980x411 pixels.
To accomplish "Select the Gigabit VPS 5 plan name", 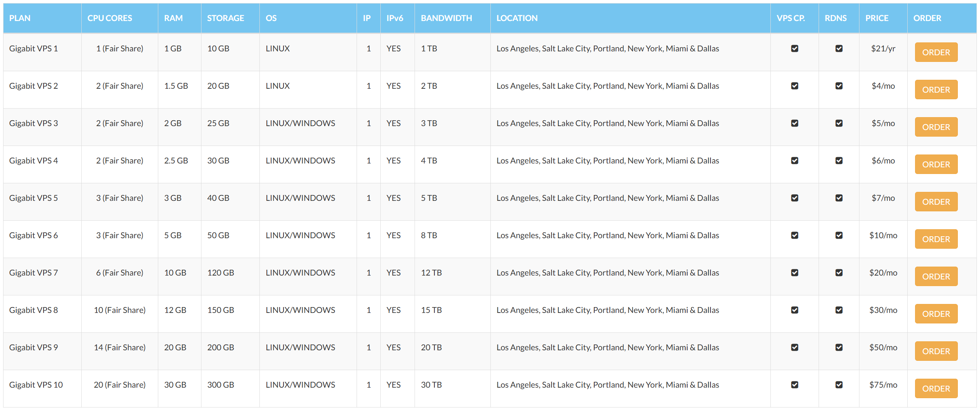I will tap(33, 198).
